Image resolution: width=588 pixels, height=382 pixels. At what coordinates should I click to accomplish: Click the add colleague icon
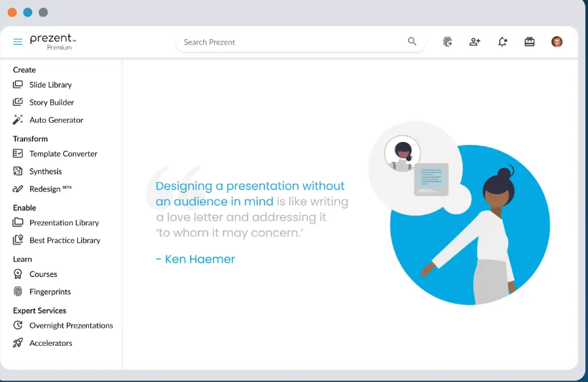(475, 42)
